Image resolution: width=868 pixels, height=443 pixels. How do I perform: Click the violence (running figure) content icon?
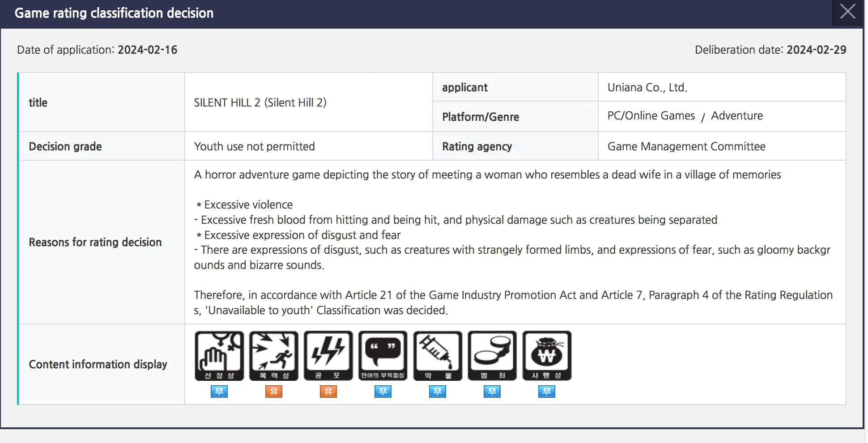click(274, 356)
